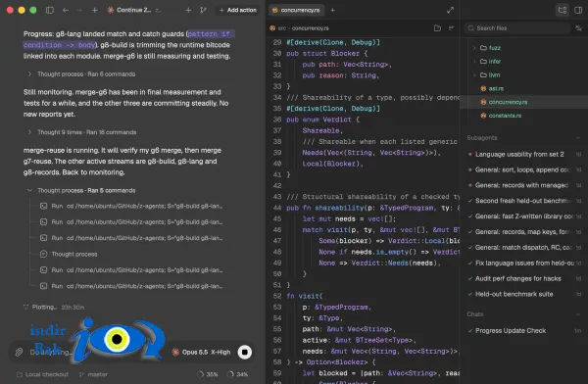Click the plus icon beside the forward arrow
588x384 pixels.
94,10
